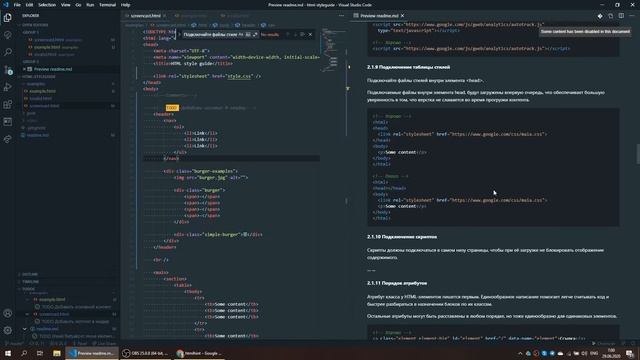This screenshot has height=360, width=640.
Task: Open the Search view in activity bar
Action: click(7, 52)
